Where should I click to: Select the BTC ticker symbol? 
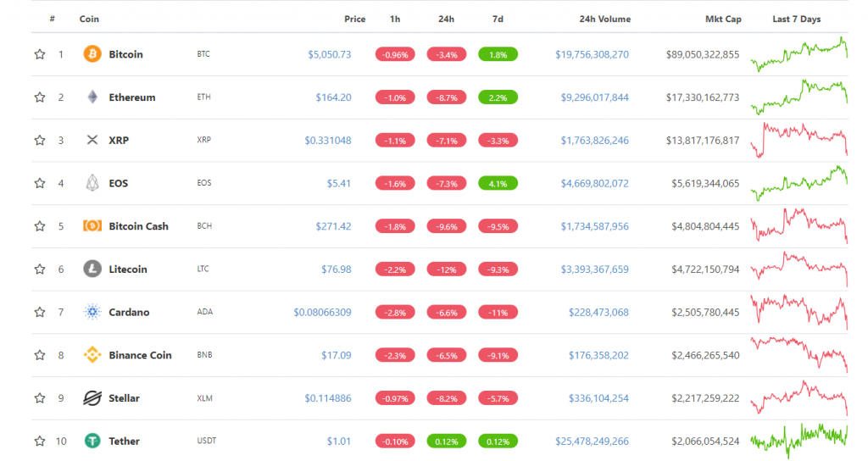click(x=203, y=54)
